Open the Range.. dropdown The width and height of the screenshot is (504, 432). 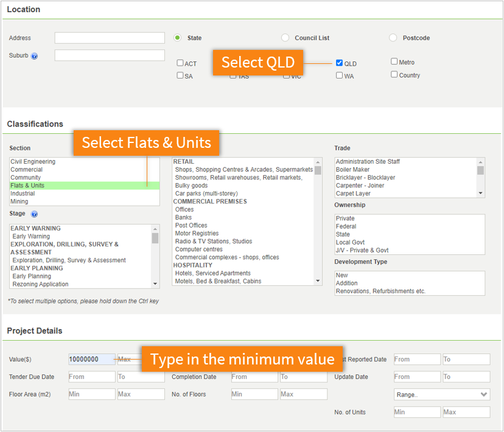pyautogui.click(x=442, y=394)
